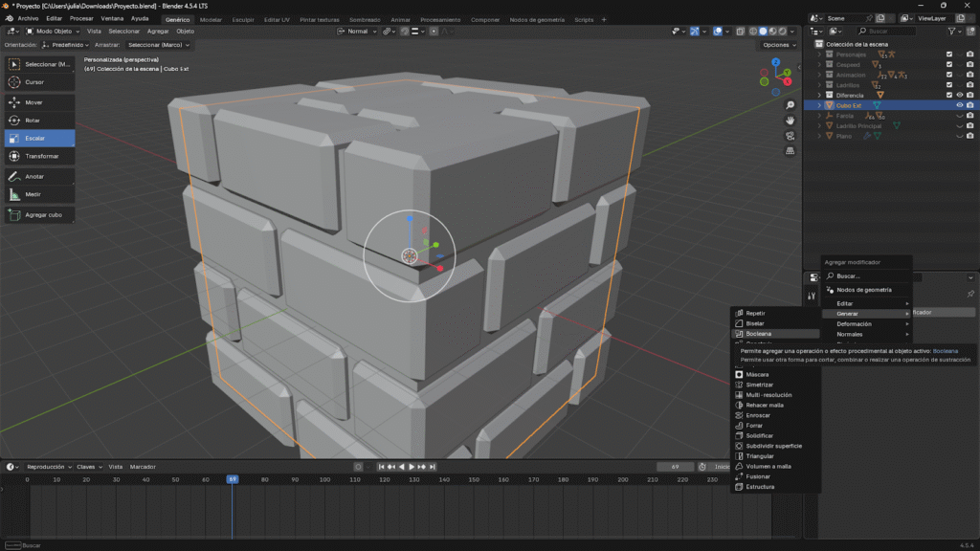Open the Opciones dropdown in viewport
980x551 pixels.
[779, 45]
